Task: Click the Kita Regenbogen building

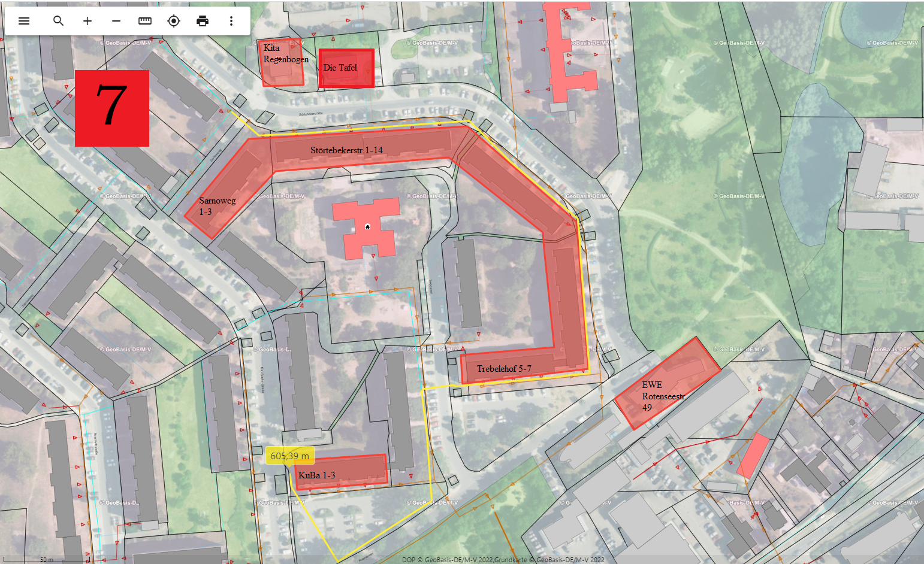Action: [x=282, y=62]
